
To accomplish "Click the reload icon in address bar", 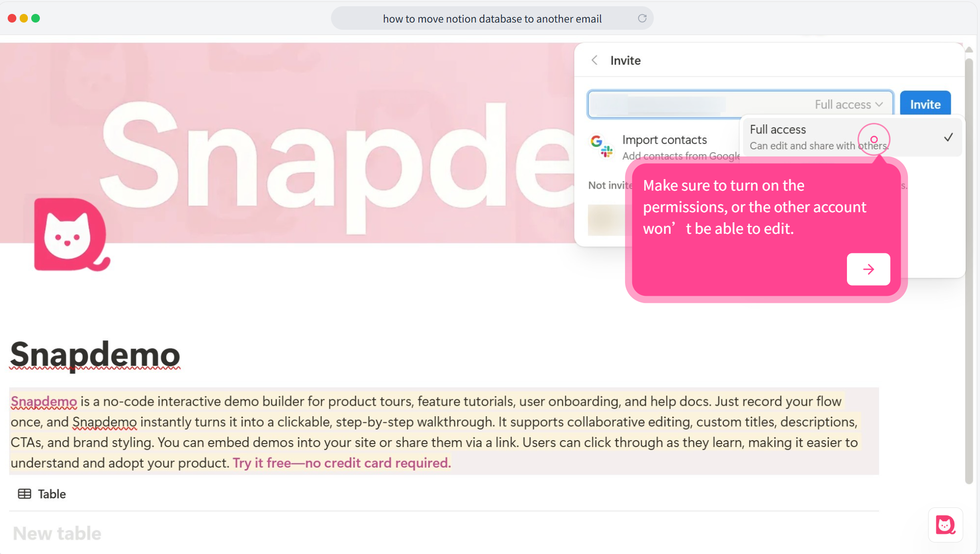I will tap(642, 18).
